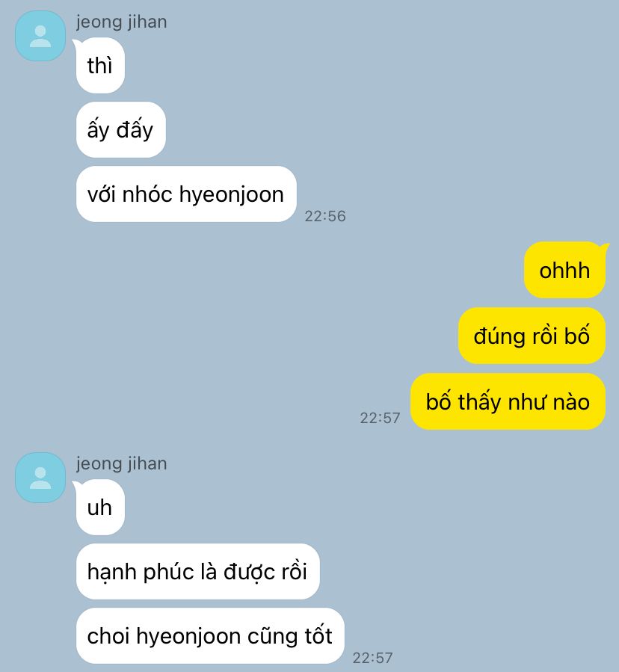Select the 'choi hyeonjoon cũng tốt' bubble
Image resolution: width=619 pixels, height=672 pixels.
210,635
